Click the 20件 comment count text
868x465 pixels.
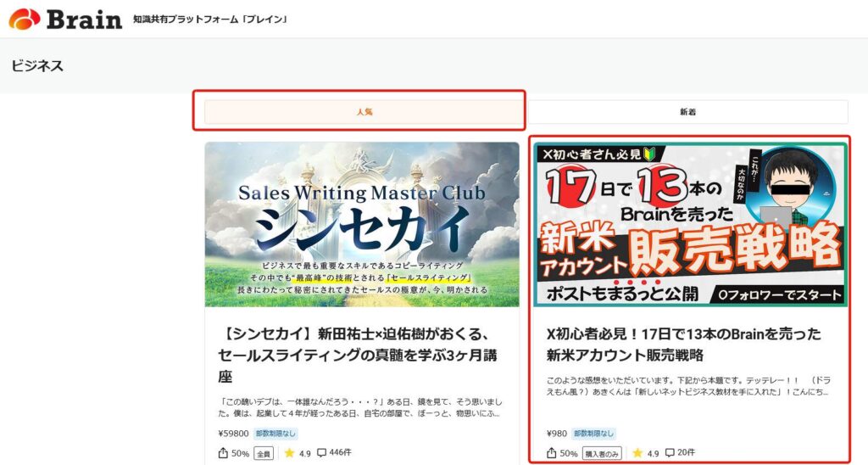pos(686,453)
